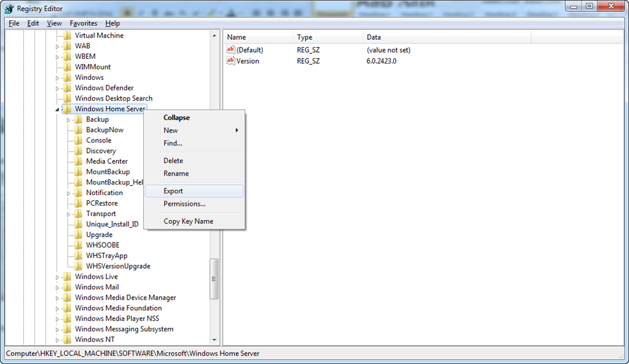Open the Edit menu
The width and height of the screenshot is (629, 364).
[x=33, y=23]
